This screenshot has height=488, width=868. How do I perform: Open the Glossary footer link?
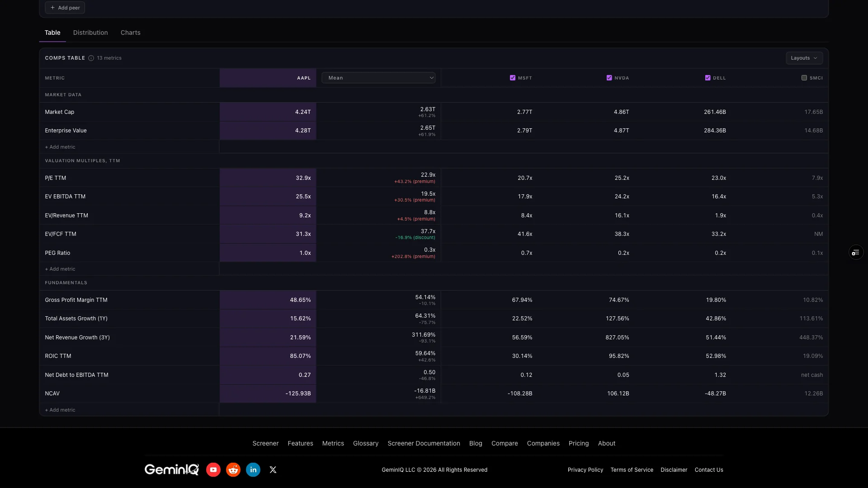click(366, 443)
